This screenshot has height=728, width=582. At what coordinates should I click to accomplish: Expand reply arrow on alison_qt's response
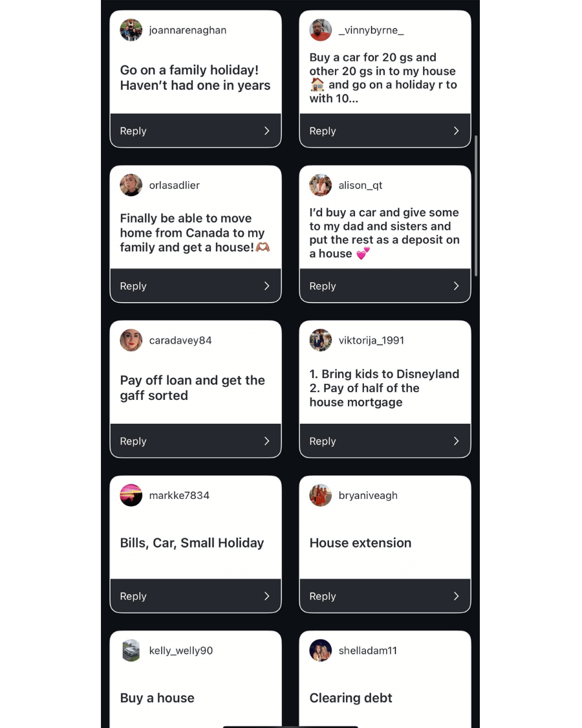[456, 286]
